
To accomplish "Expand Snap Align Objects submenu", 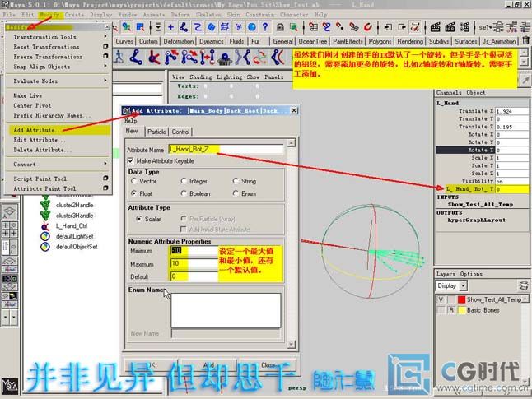I will point(105,67).
